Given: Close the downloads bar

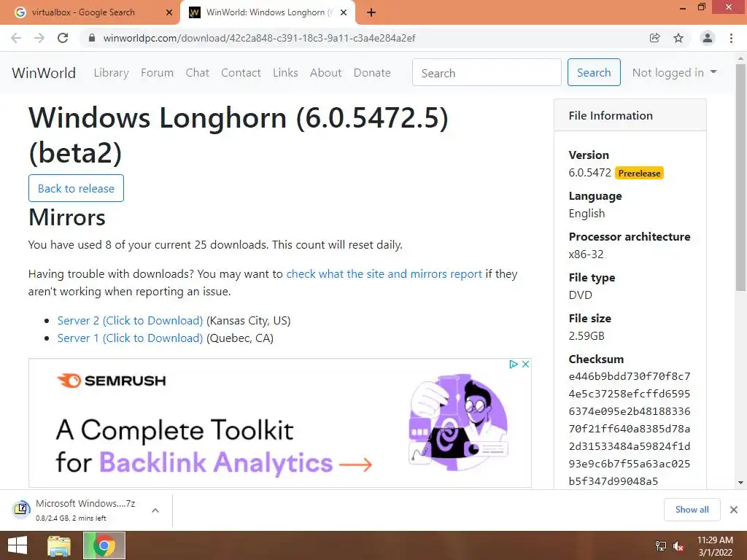Looking at the screenshot, I should (734, 510).
